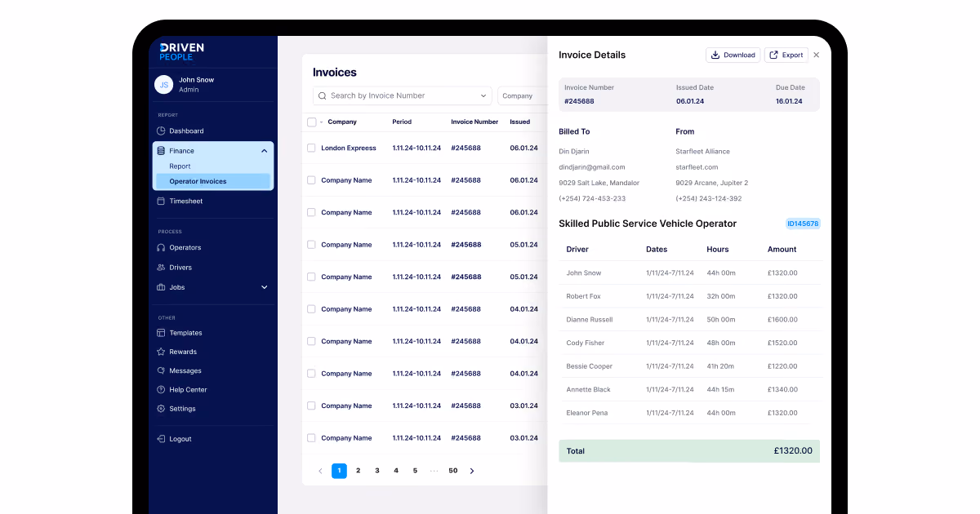Click the Search by Invoice Number field
Screen dimensions: 980x514
click(403, 95)
